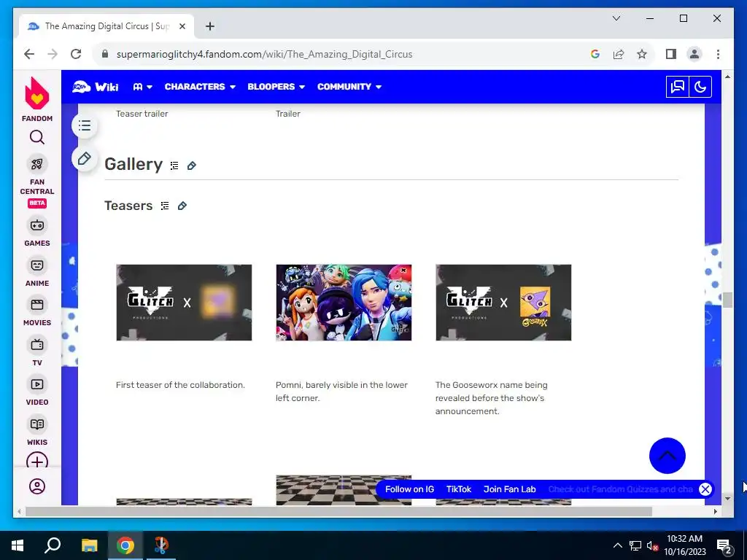The height and width of the screenshot is (560, 747).
Task: Select The Amazing Digital Circus browser tab
Action: coord(107,26)
